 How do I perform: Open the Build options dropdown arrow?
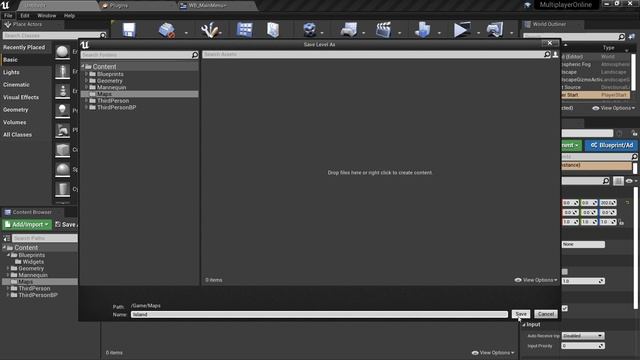(x=439, y=33)
